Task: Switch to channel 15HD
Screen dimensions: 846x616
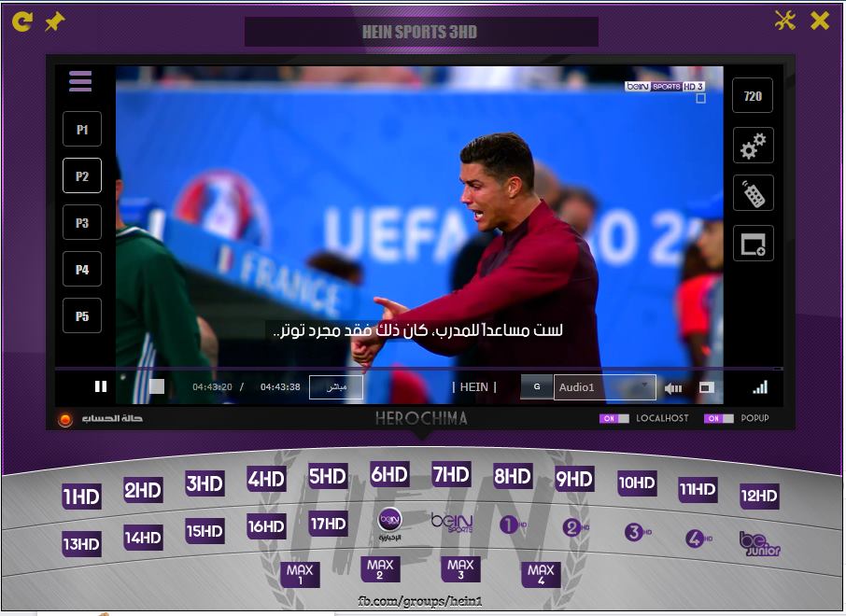Action: [204, 531]
